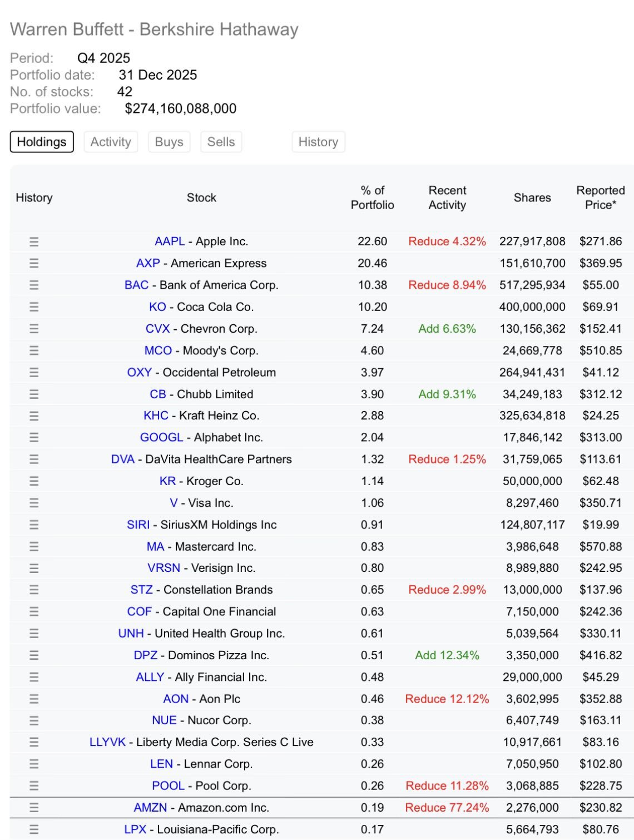Image resolution: width=634 pixels, height=840 pixels.
Task: Click history icon in Amazon.com row
Action: [x=34, y=808]
